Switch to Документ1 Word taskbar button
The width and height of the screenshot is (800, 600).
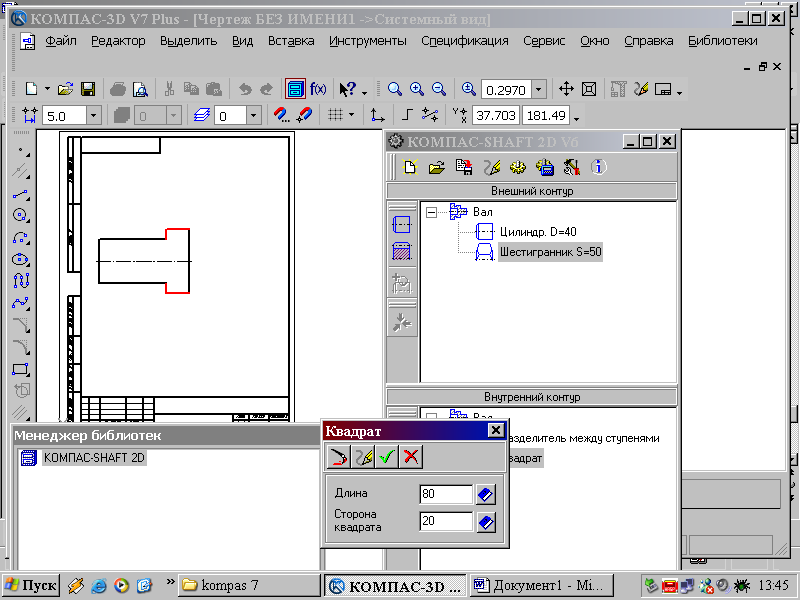(x=542, y=585)
